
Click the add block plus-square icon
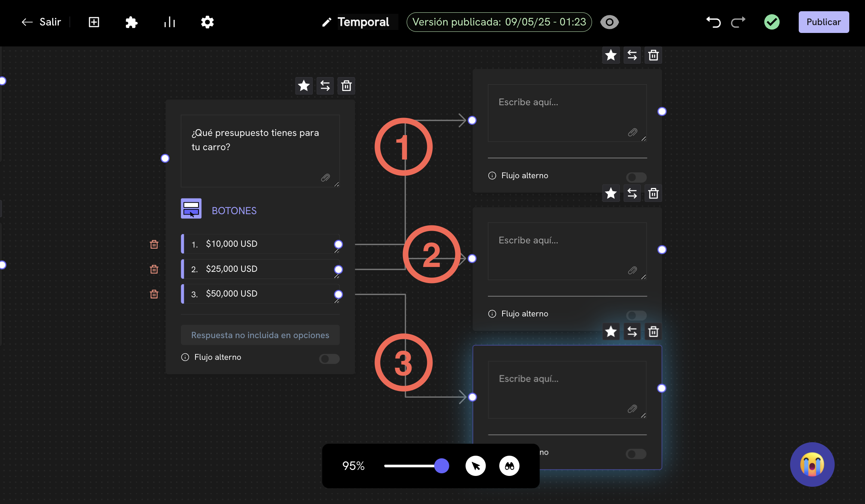94,22
